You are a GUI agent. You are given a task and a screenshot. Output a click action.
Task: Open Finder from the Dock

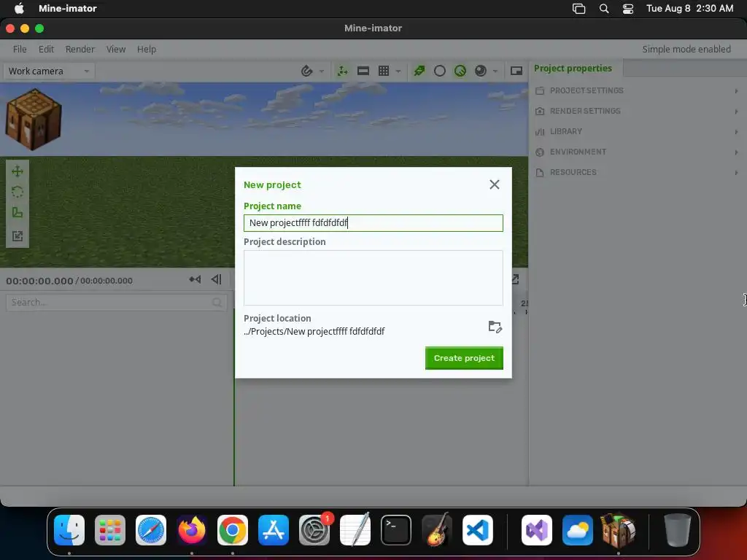pos(69,530)
